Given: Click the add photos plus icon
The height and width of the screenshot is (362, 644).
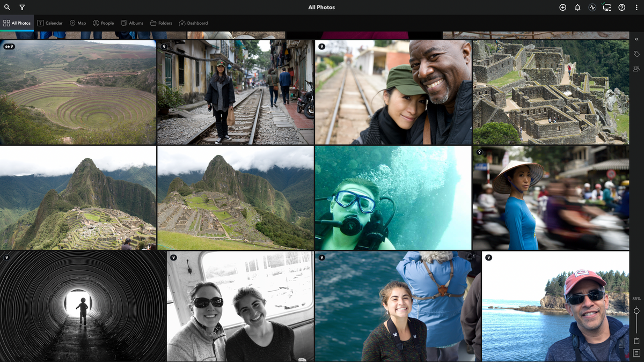Looking at the screenshot, I should click(562, 7).
